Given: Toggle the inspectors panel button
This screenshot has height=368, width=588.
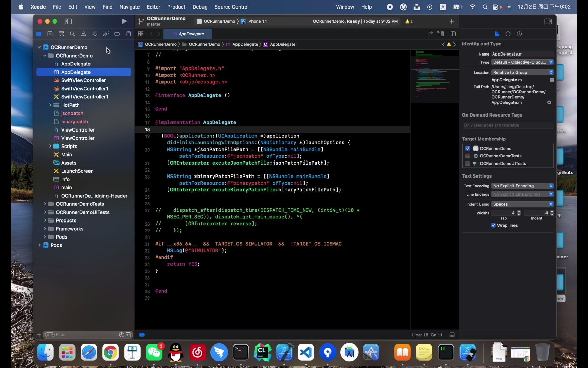Looking at the screenshot, I should click(548, 21).
